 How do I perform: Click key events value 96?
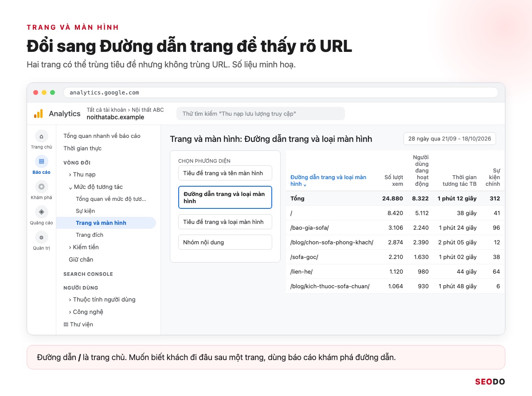pos(496,227)
